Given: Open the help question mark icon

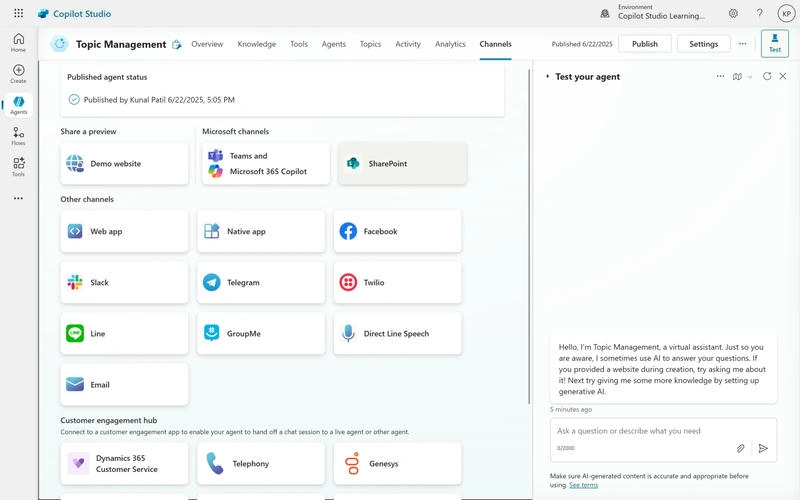Looking at the screenshot, I should click(x=760, y=13).
